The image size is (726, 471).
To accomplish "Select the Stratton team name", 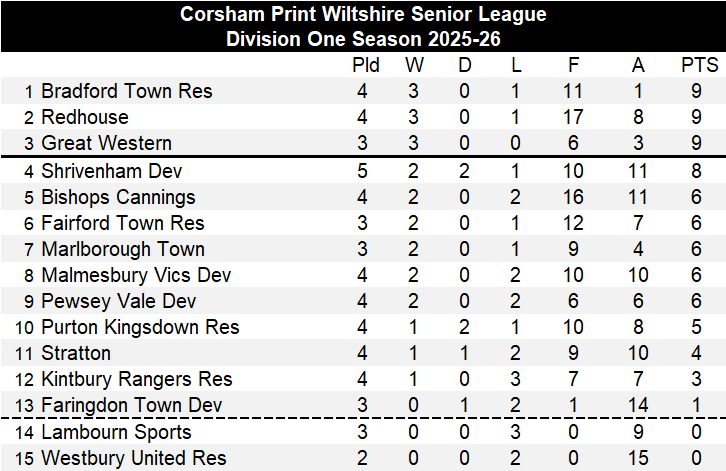I will 76,353.
